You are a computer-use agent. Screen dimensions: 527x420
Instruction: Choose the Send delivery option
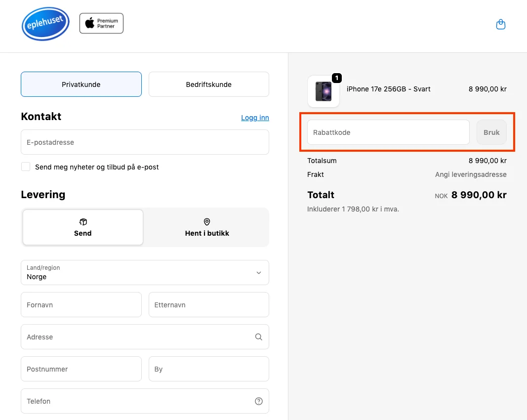(83, 227)
